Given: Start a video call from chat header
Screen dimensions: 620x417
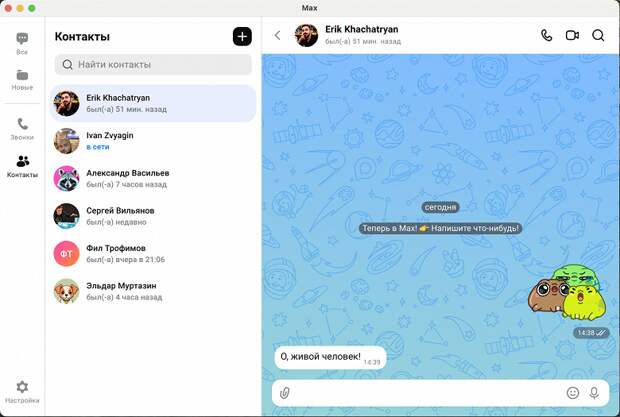Looking at the screenshot, I should [x=572, y=36].
